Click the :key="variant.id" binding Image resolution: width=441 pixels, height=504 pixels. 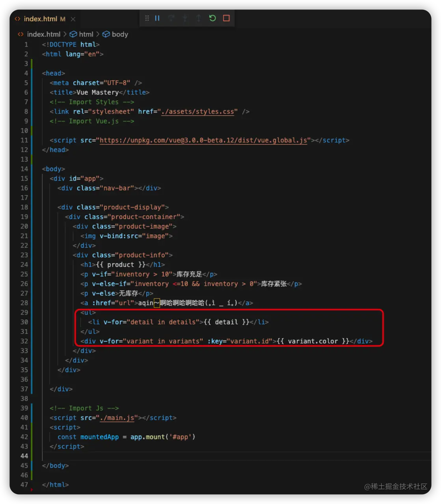click(240, 341)
